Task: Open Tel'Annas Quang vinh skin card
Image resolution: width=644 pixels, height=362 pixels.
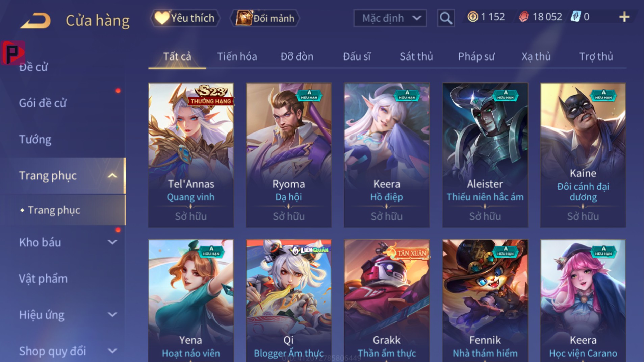Action: point(191,155)
